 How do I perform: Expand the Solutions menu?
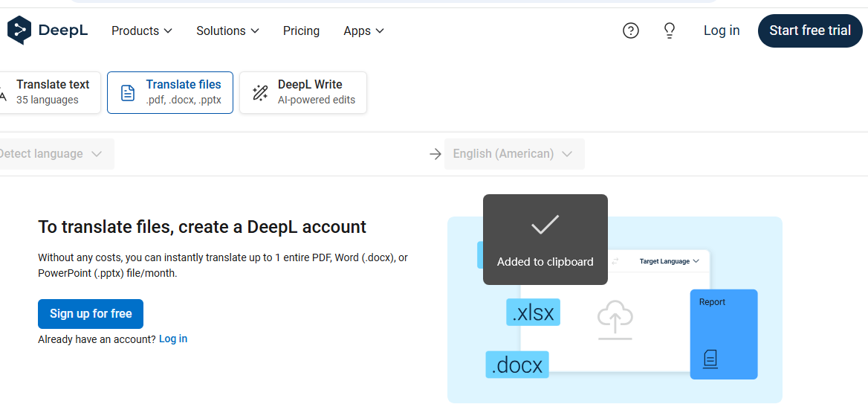tap(227, 31)
